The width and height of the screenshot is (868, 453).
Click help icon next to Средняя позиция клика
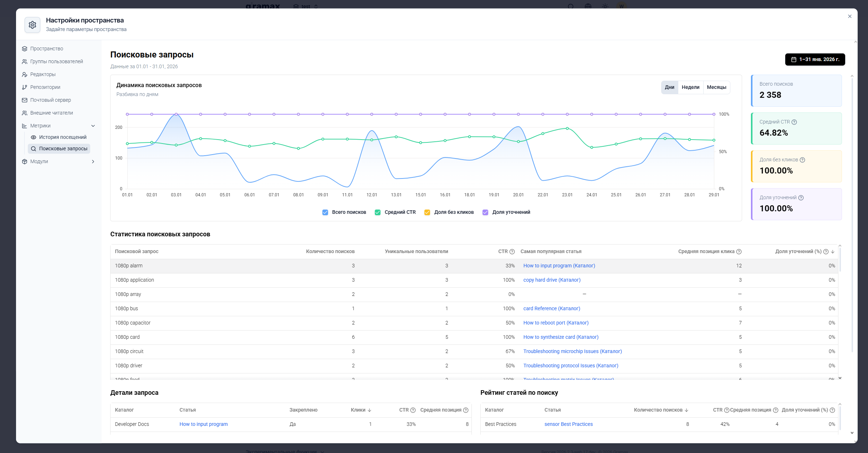point(739,252)
